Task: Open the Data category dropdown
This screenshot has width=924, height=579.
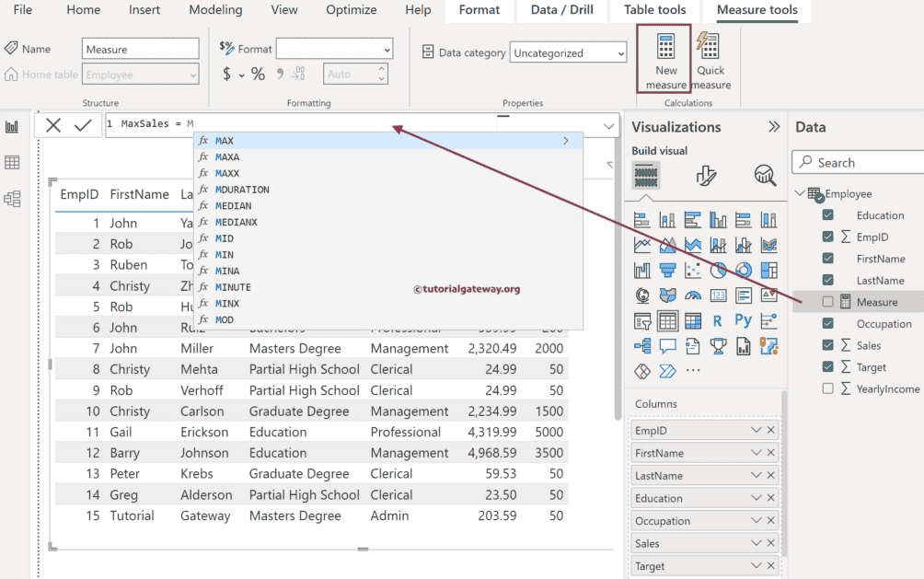Action: point(568,53)
